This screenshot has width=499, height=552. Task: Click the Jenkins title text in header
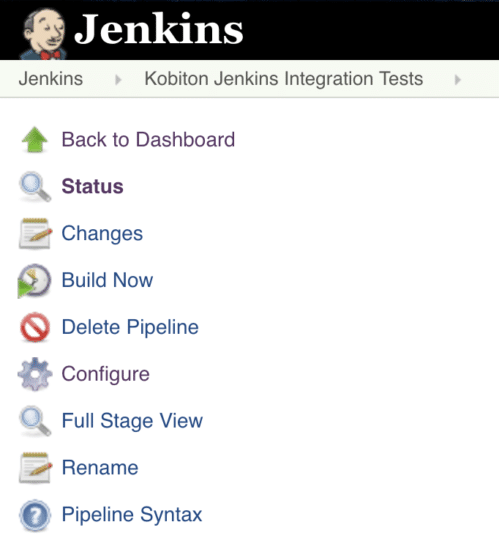(x=159, y=29)
